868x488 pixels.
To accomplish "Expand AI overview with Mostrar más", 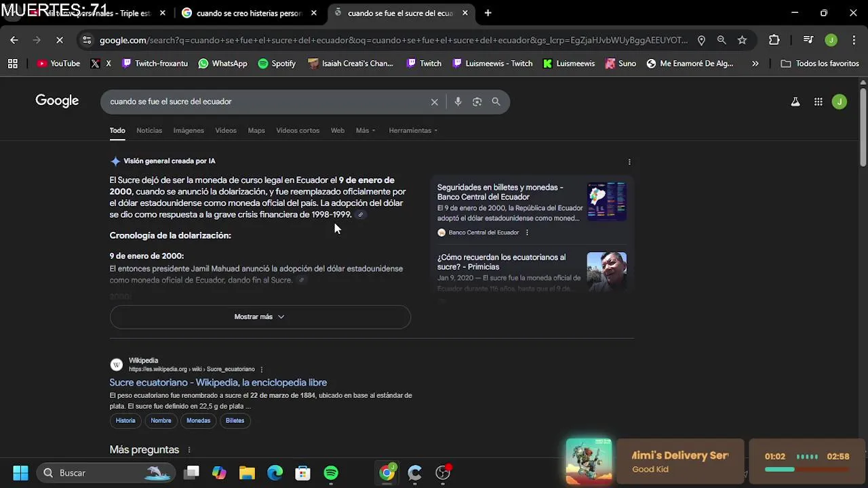I will pos(260,317).
